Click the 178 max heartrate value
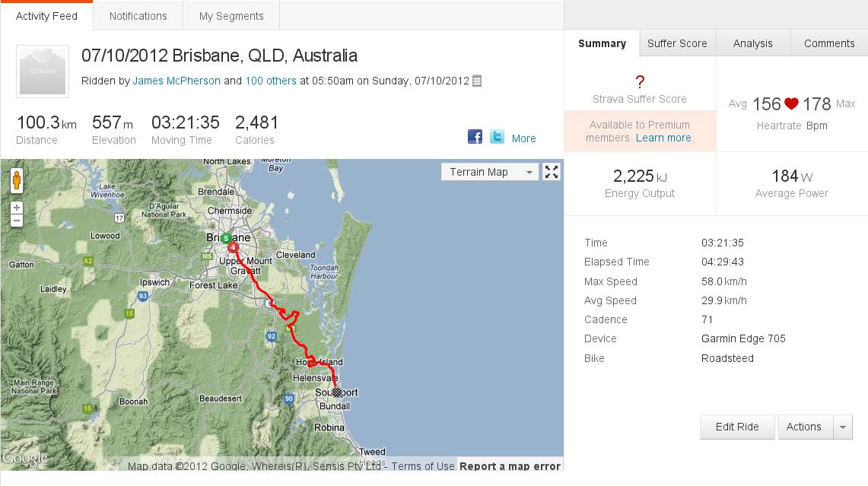868x486 pixels. 817,104
